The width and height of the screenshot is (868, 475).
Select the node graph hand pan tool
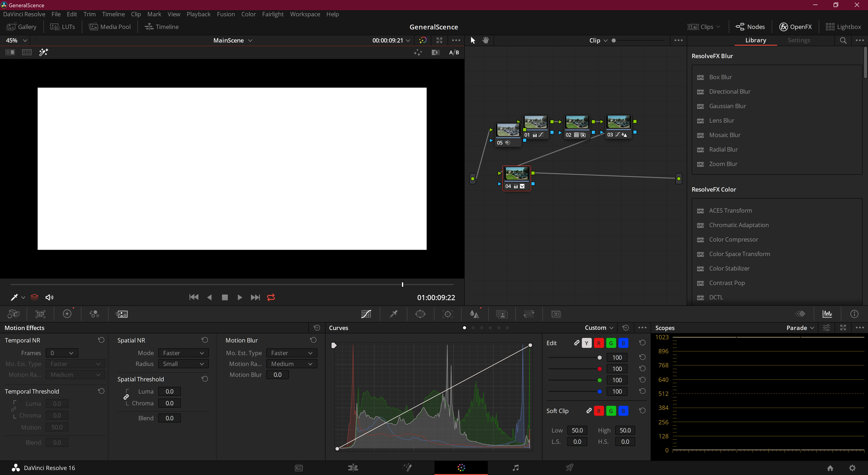485,40
